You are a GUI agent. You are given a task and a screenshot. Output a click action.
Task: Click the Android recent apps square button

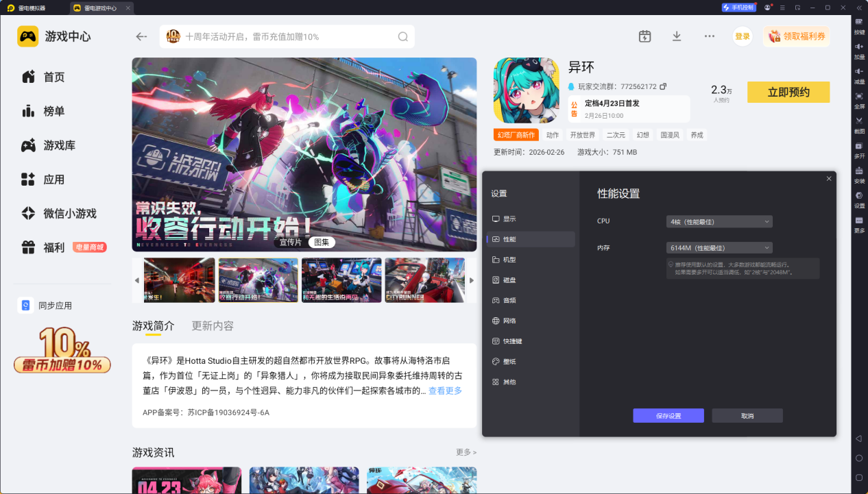859,478
